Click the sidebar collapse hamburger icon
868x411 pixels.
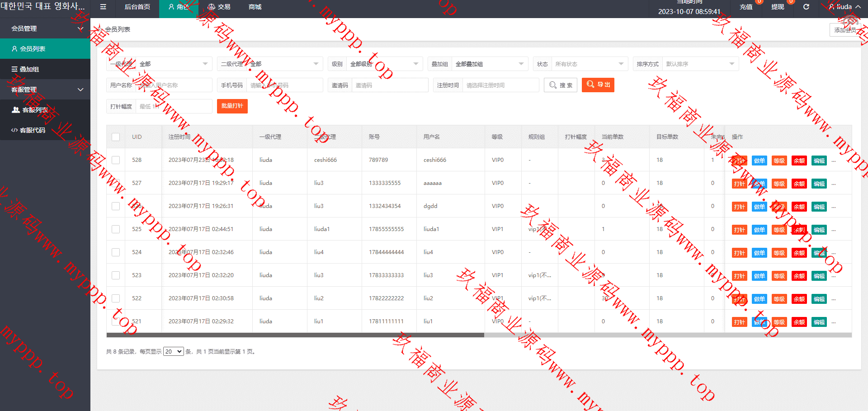point(103,7)
